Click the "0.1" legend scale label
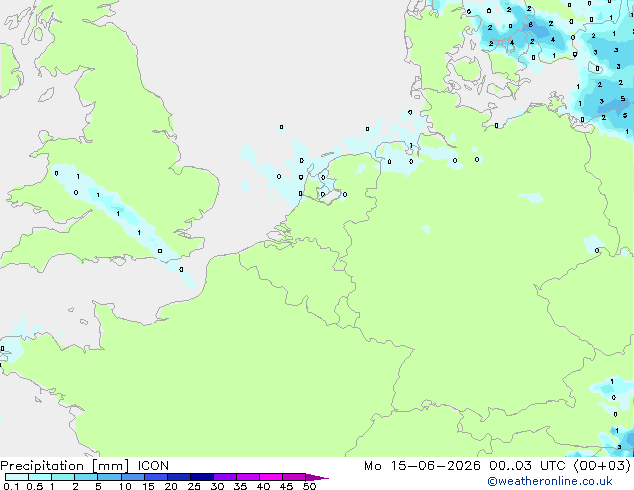634x490 pixels. tap(11, 486)
